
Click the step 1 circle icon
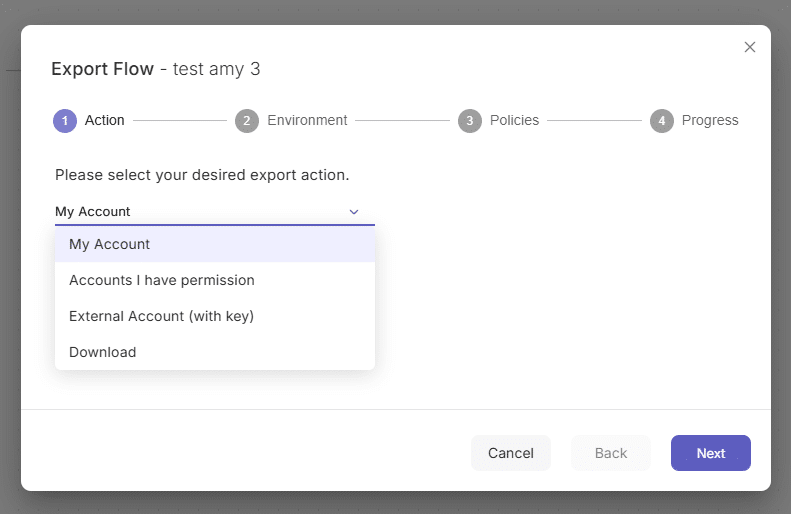click(65, 121)
